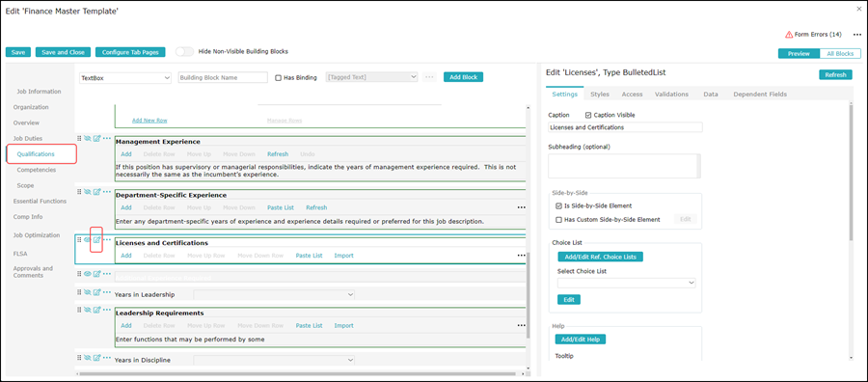Open the Validations tab
The image size is (868, 382).
coord(671,95)
